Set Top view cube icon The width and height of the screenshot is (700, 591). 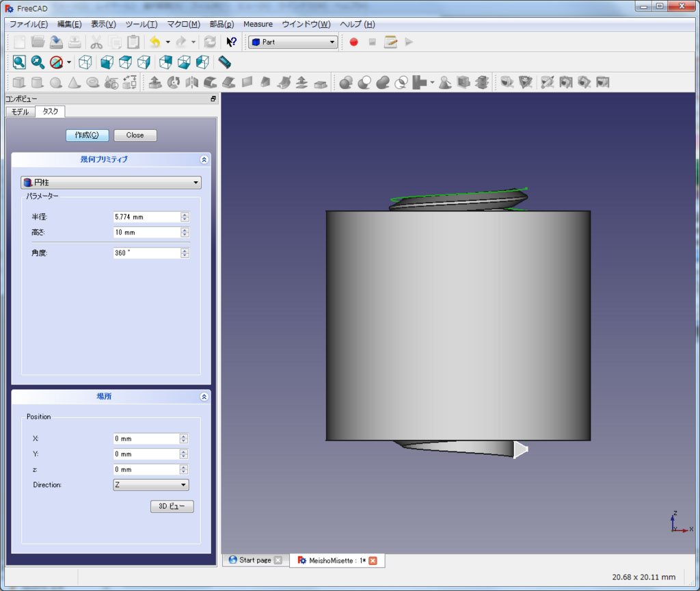126,62
